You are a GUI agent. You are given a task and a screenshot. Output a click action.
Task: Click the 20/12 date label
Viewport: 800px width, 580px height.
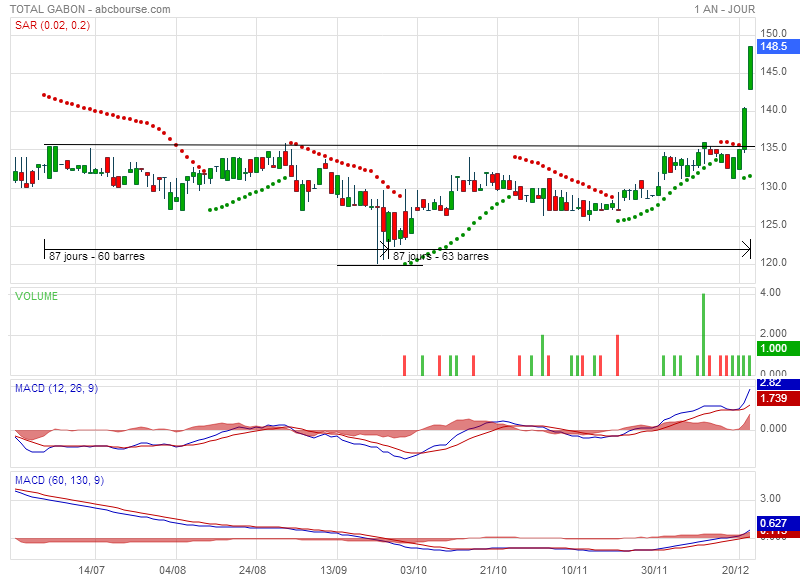point(735,570)
